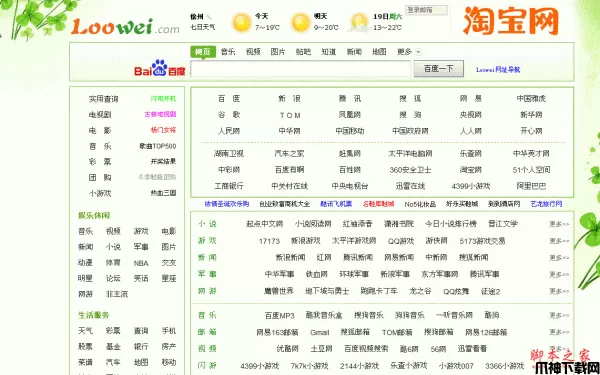600x375 pixels.
Task: Click the 生活服务 section heading
Action: click(x=94, y=315)
